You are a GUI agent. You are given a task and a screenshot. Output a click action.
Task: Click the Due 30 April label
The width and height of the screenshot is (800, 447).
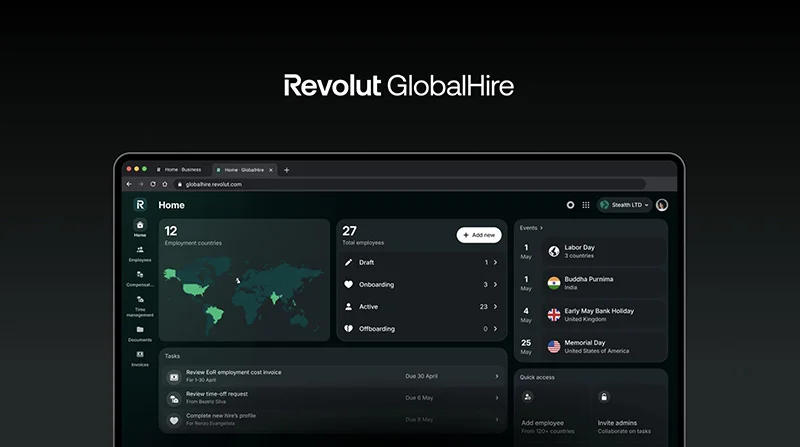[x=421, y=376]
